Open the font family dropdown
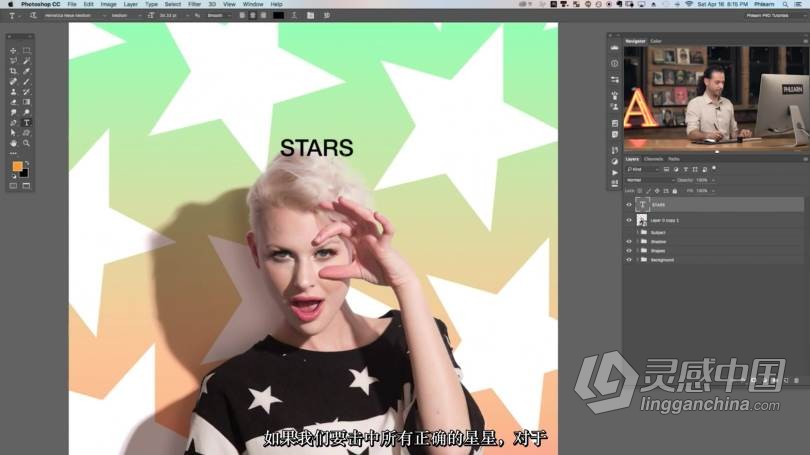Viewport: 810px width, 455px height. point(74,15)
